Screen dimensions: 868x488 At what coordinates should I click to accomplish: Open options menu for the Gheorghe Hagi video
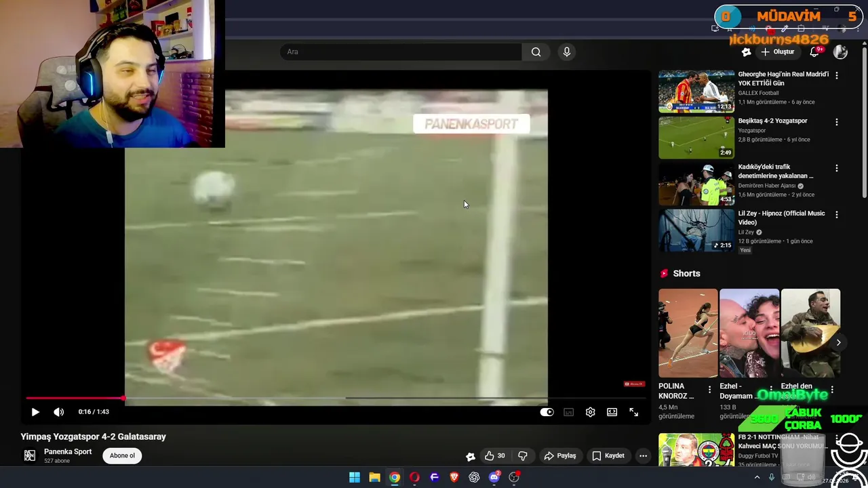[837, 75]
